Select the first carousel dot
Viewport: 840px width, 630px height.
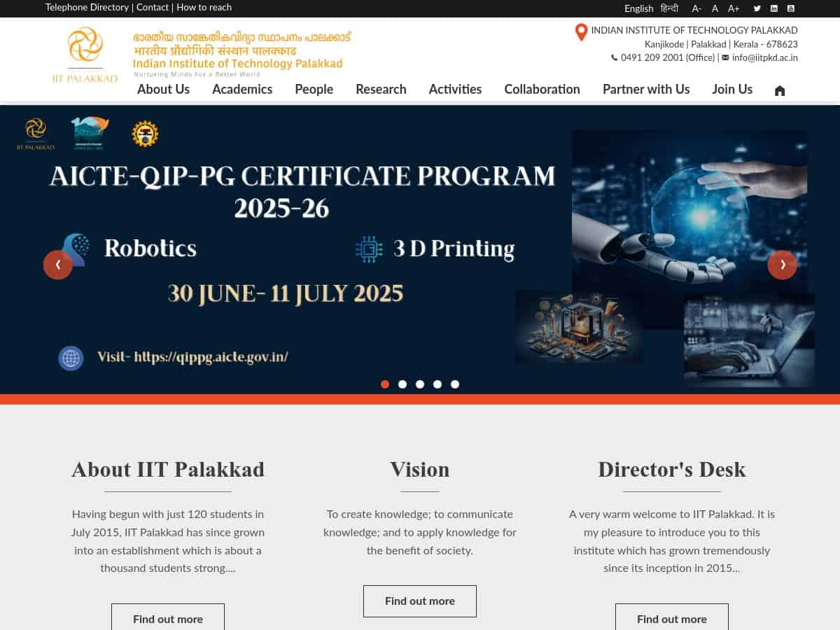pos(385,384)
